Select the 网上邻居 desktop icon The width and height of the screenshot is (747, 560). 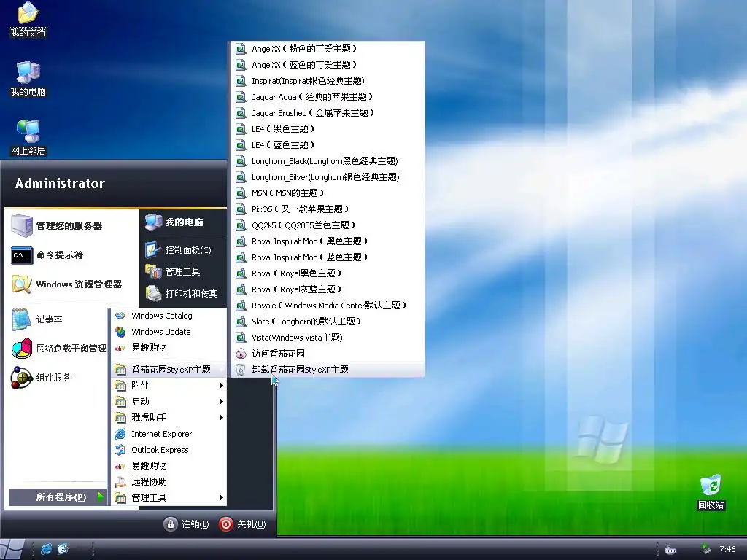(28, 138)
